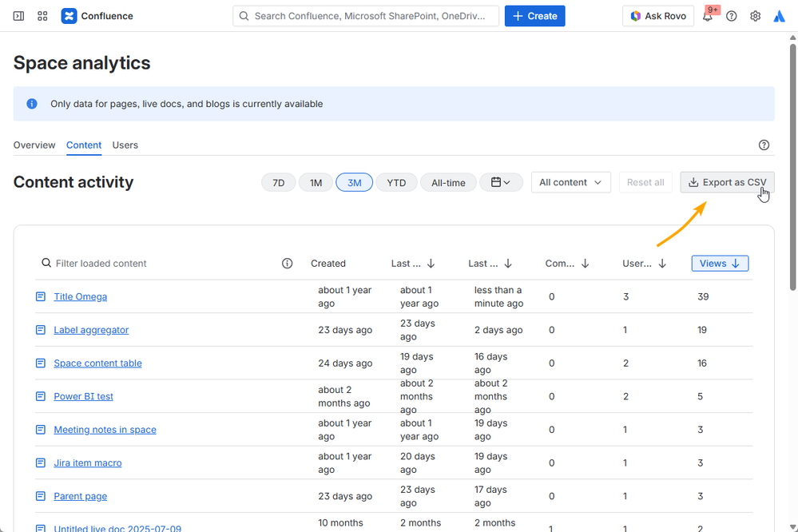Image resolution: width=798 pixels, height=532 pixels.
Task: Click the Confluence search field
Action: [366, 16]
